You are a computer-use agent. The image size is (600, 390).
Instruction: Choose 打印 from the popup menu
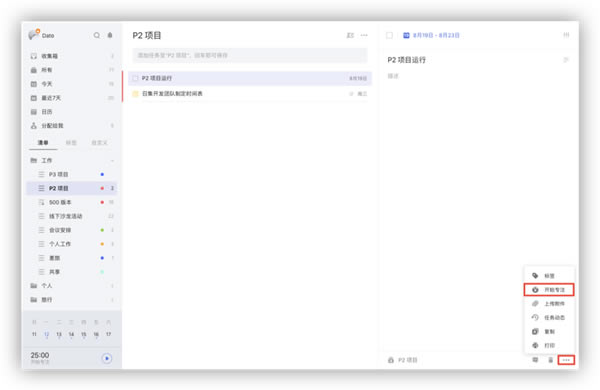pos(549,345)
